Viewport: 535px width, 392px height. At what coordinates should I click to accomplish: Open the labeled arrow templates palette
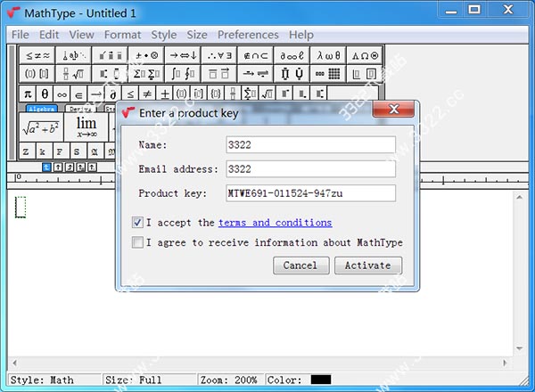[x=256, y=74]
